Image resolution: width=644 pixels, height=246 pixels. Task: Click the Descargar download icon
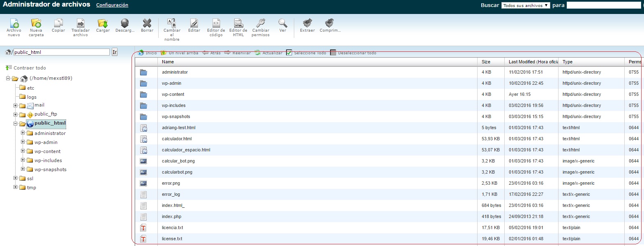125,23
